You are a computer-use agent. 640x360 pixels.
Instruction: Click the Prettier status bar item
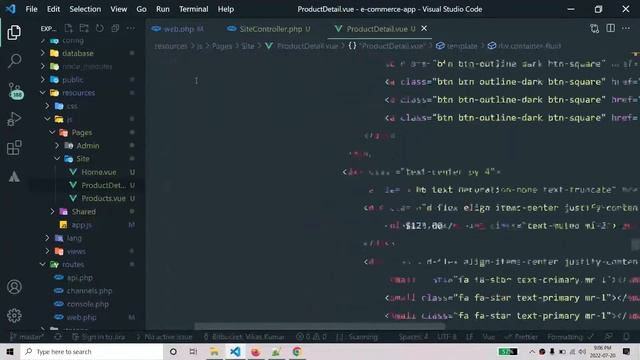[521, 337]
